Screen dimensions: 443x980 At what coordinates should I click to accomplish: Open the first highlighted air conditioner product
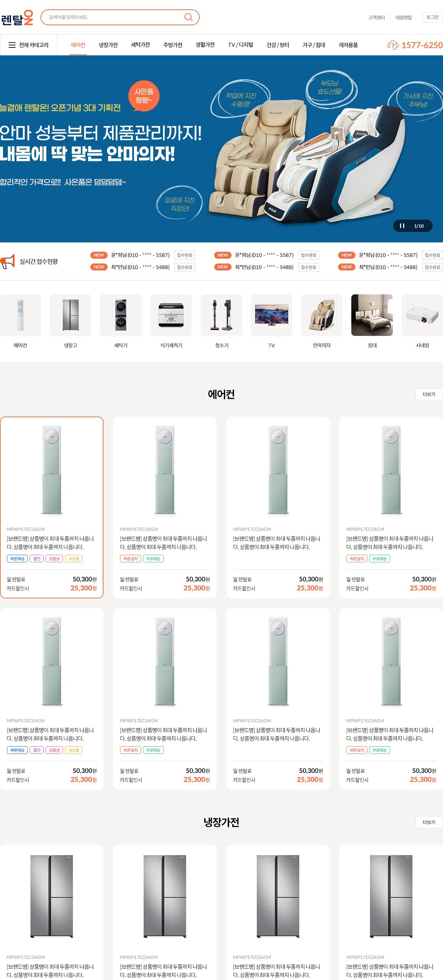click(x=52, y=507)
